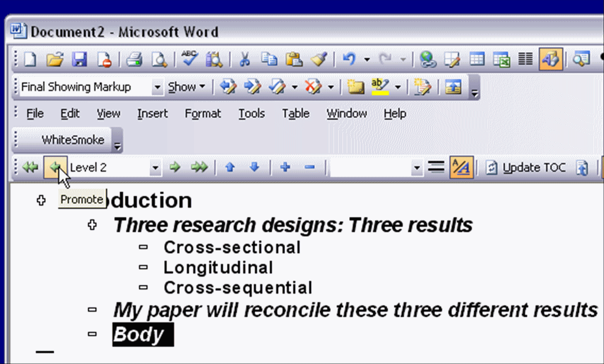Expand the Introduction heading plus symbol
This screenshot has width=604, height=364.
[x=41, y=200]
